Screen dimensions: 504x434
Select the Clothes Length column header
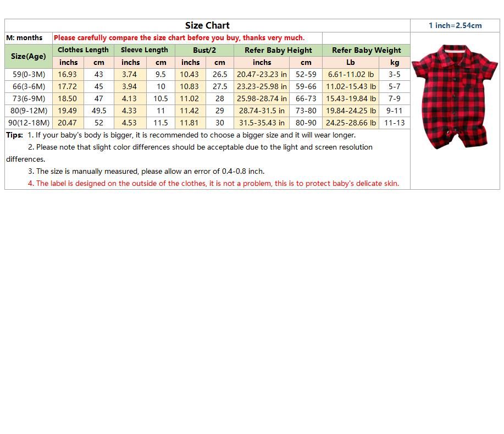click(84, 50)
